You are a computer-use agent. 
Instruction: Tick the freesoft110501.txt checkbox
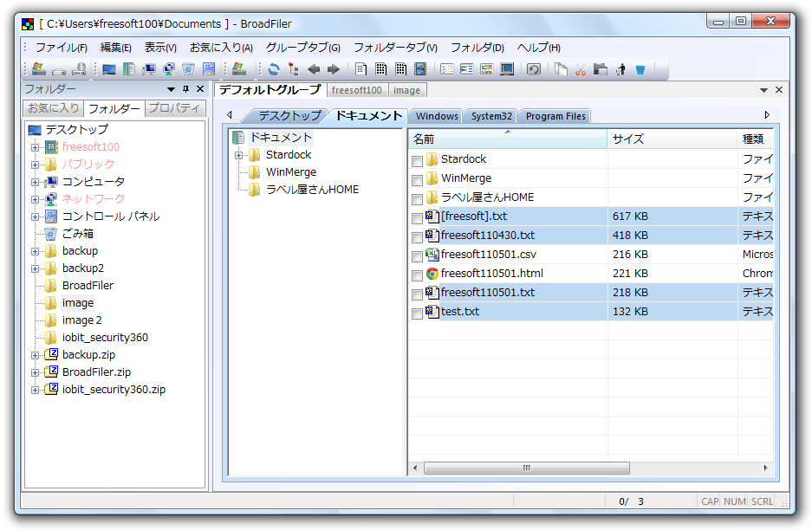tap(417, 294)
